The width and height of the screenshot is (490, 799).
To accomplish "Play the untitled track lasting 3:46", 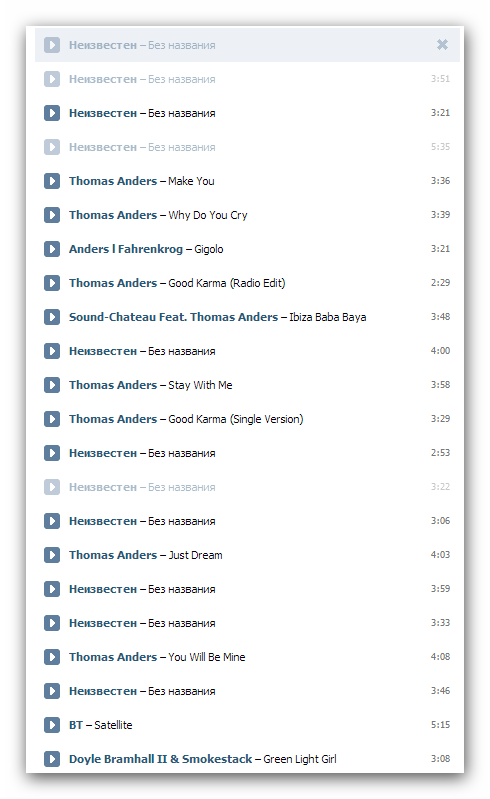I will (x=51, y=691).
